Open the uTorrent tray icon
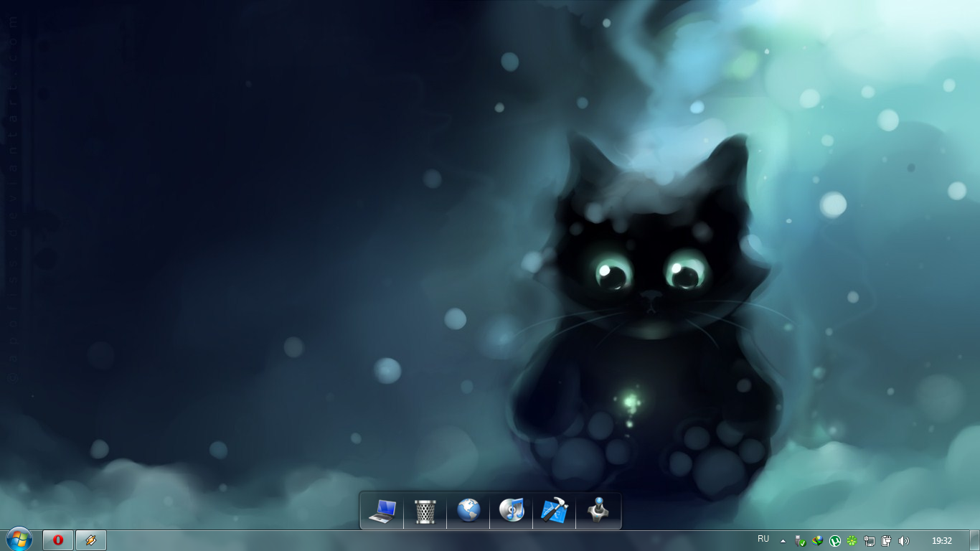Image resolution: width=980 pixels, height=551 pixels. (835, 541)
